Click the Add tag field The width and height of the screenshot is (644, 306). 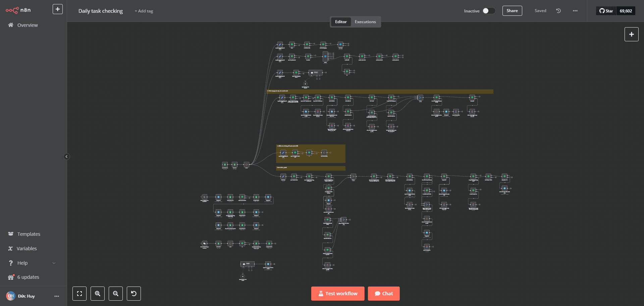(x=144, y=11)
